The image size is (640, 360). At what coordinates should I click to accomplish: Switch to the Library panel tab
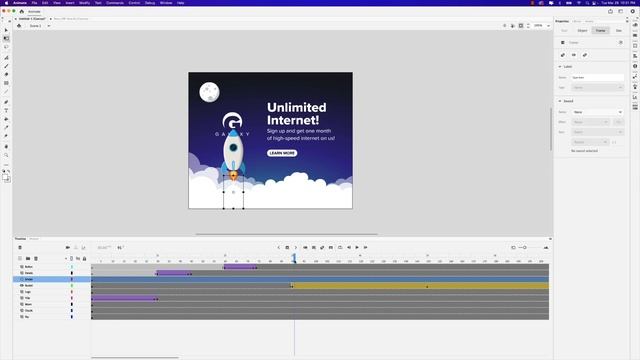pos(576,21)
